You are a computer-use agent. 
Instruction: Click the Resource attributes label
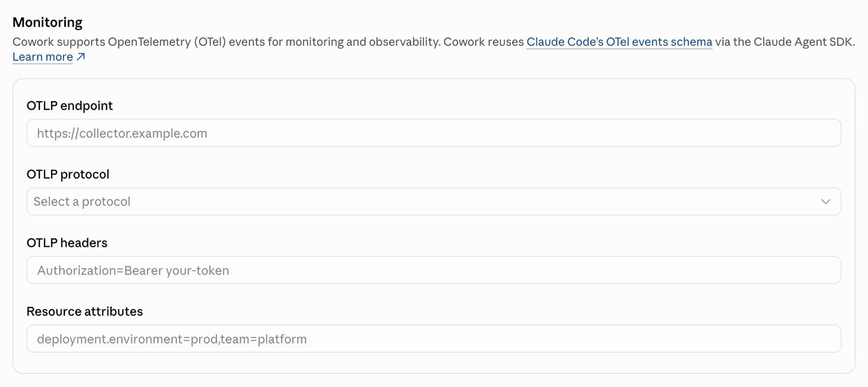85,312
